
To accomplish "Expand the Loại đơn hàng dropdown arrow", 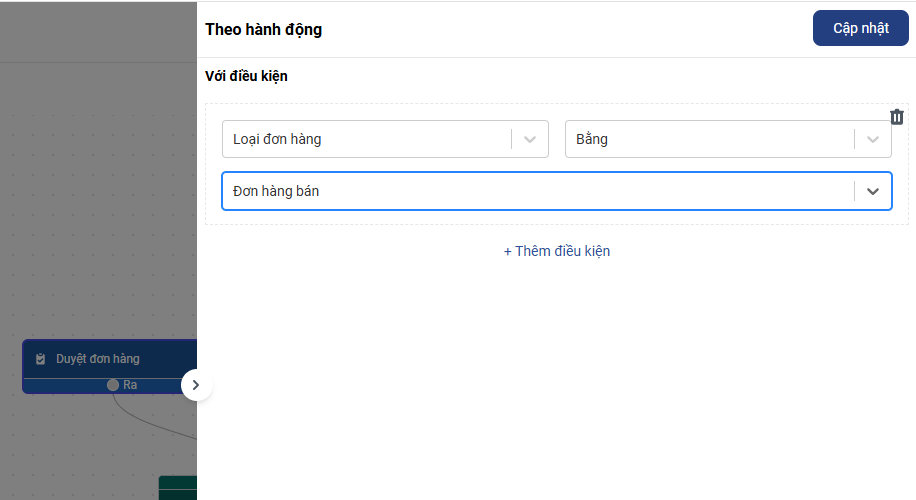I will [x=530, y=139].
